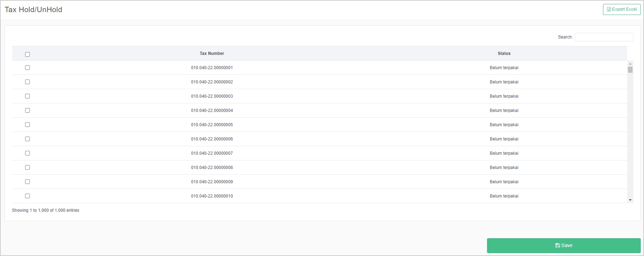Toggle checkbox for tax number 010.040-22.00000009
Screen dimensions: 644x256
[27, 182]
